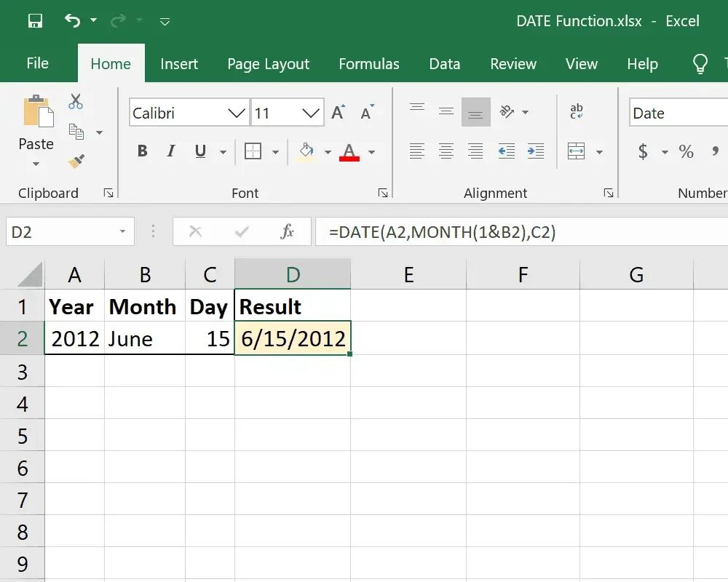
Task: Open the Review tab
Action: (513, 63)
